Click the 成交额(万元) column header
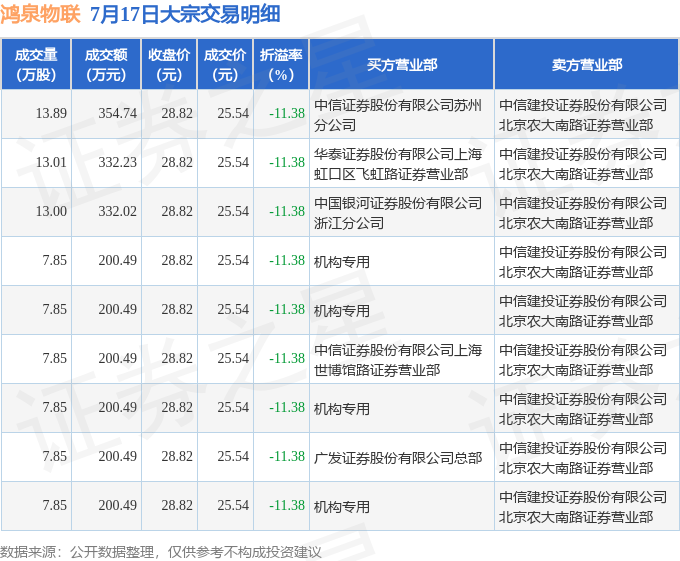The width and height of the screenshot is (680, 561). click(x=106, y=65)
